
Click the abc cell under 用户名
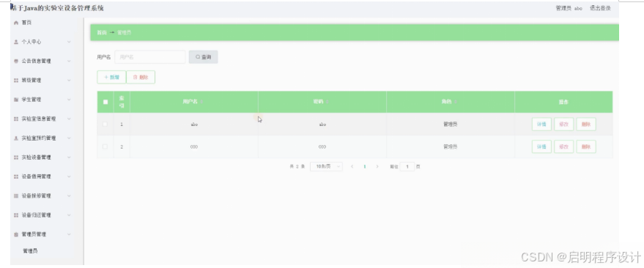[194, 124]
